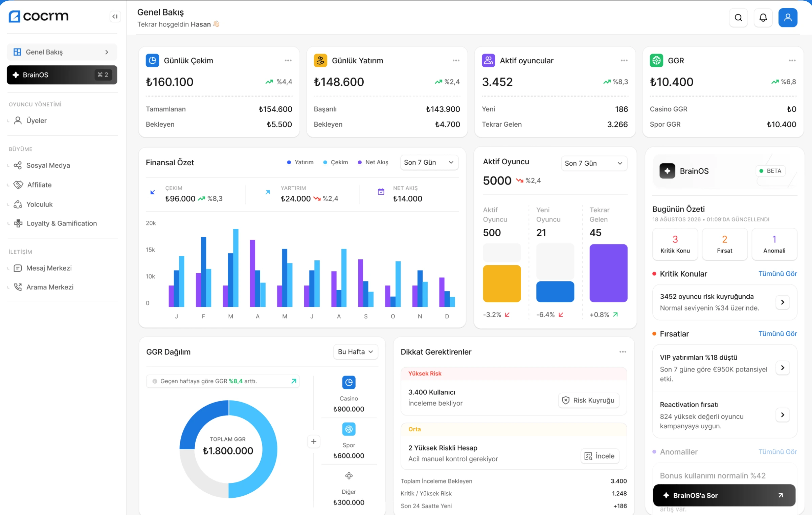Open the user profile icon
Viewport: 812px width, 515px height.
point(788,18)
